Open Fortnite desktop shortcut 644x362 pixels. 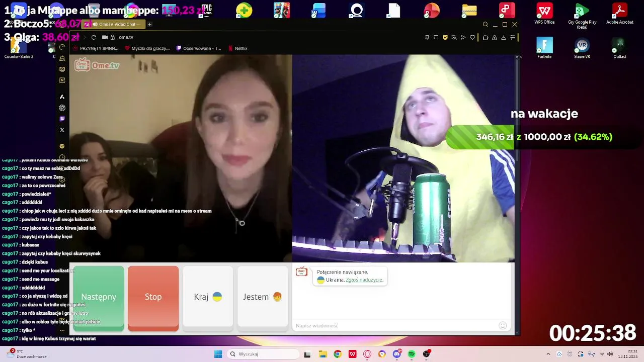[544, 48]
